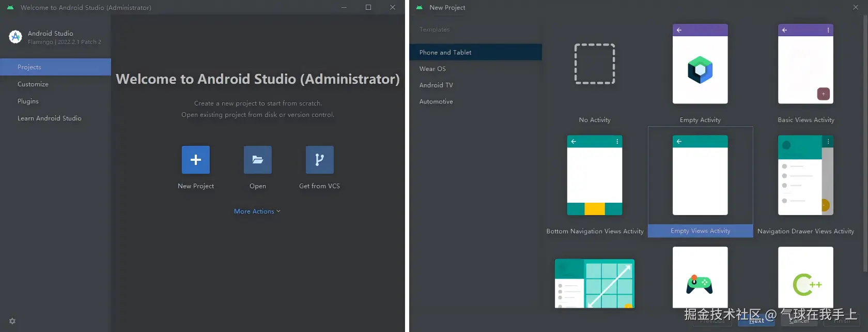Screen dimensions: 868x332
Task: Choose the Native C++ template
Action: pyautogui.click(x=805, y=277)
